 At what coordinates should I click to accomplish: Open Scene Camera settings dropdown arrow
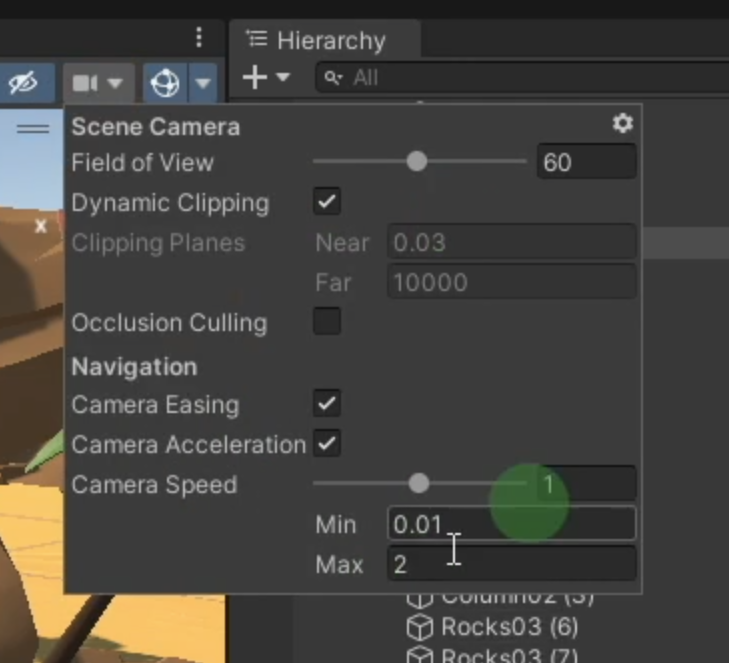[x=115, y=83]
